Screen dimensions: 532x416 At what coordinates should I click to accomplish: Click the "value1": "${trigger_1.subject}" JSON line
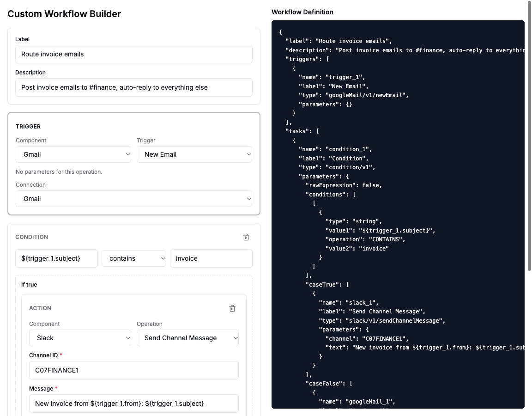click(x=381, y=230)
